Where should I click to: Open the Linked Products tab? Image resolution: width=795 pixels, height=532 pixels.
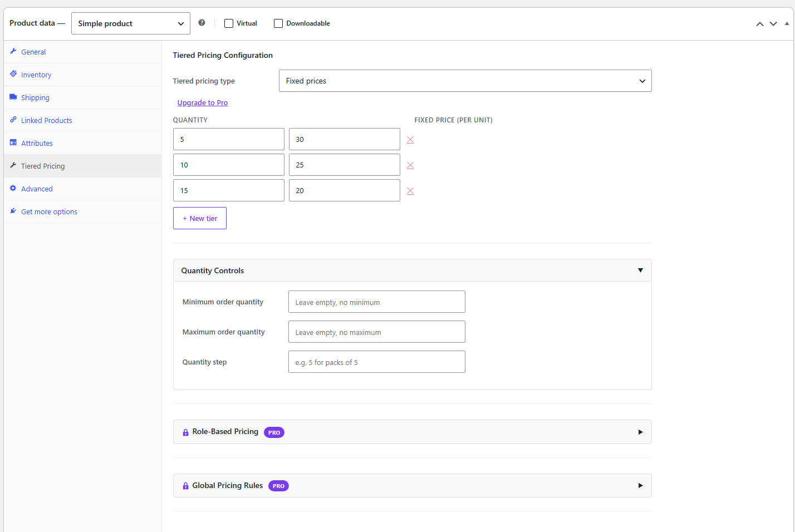(82, 120)
